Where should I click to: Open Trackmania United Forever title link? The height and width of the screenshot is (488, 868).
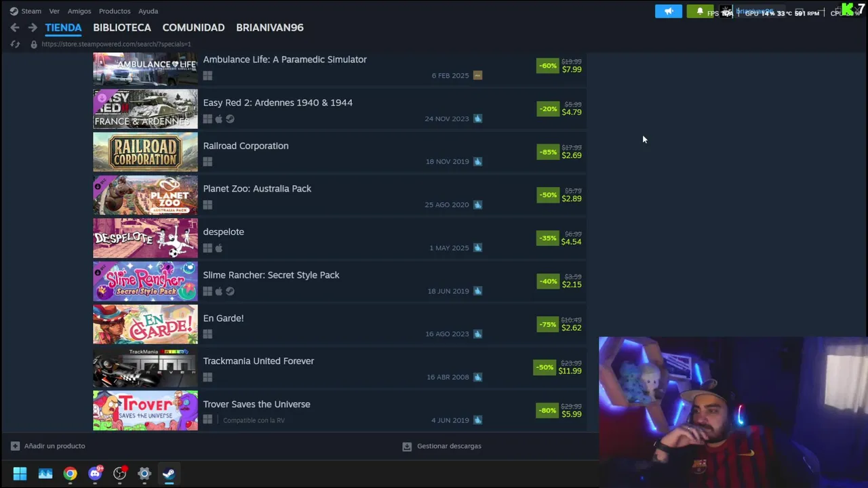point(258,361)
